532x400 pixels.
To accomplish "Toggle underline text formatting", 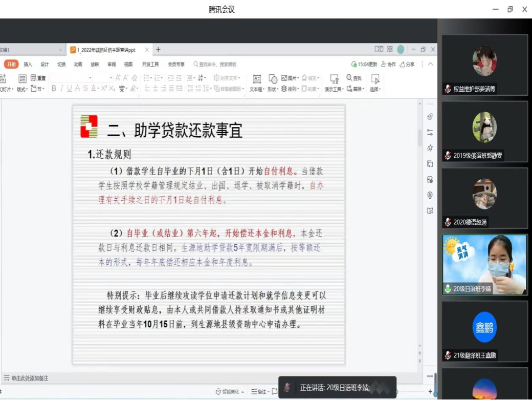I will click(x=69, y=89).
